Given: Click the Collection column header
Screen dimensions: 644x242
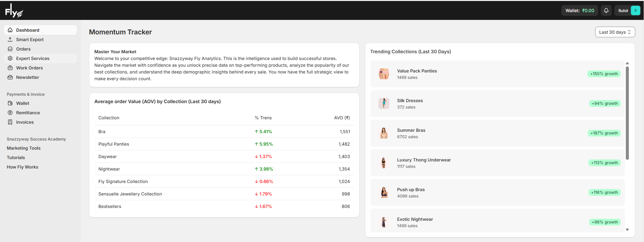Looking at the screenshot, I should point(109,118).
